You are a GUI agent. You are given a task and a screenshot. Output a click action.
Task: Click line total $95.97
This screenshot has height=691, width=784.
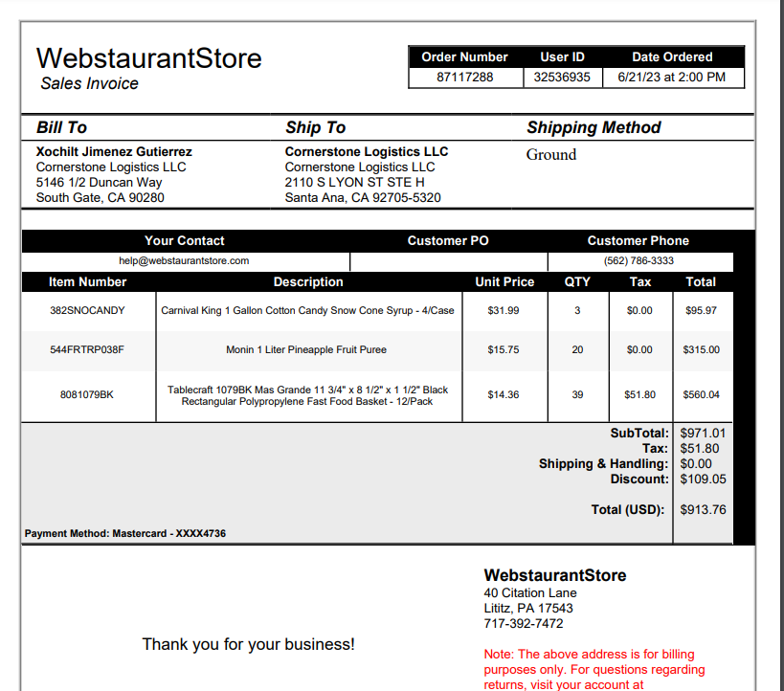pyautogui.click(x=701, y=310)
